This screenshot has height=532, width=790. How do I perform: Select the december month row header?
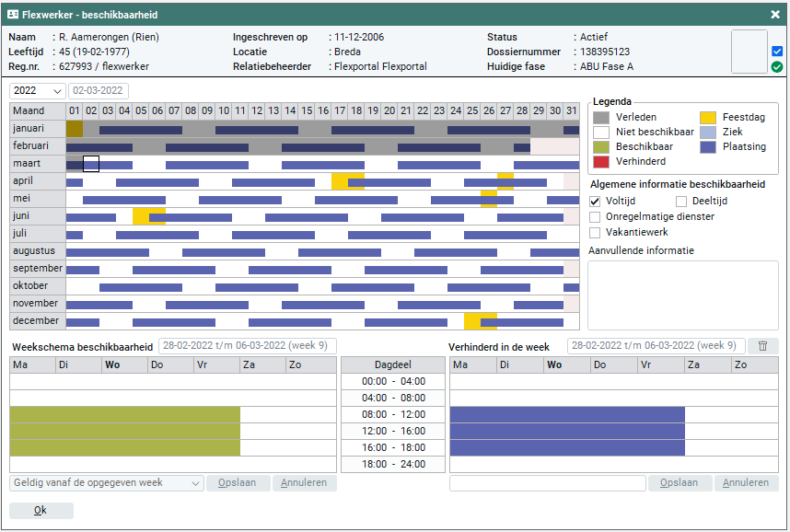pyautogui.click(x=37, y=321)
